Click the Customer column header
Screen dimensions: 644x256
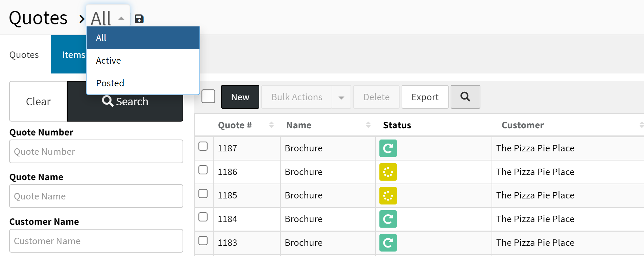point(523,125)
